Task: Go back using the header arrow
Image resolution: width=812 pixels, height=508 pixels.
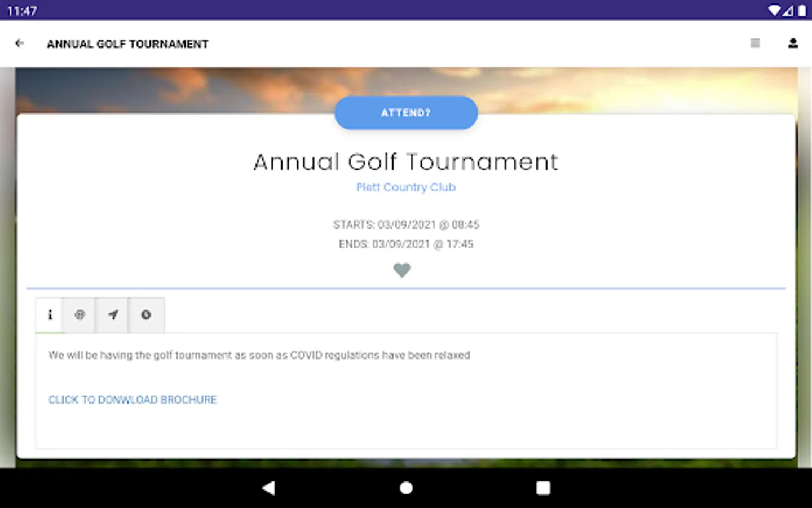Action: point(20,43)
